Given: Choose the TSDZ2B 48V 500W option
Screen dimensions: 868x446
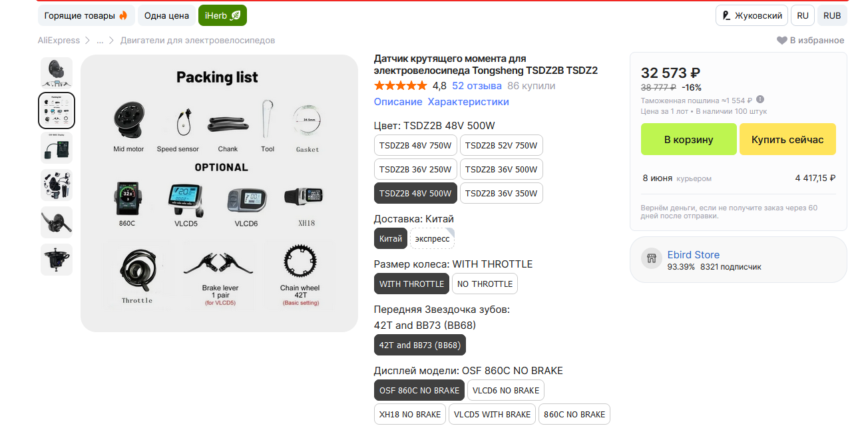Looking at the screenshot, I should [x=415, y=194].
